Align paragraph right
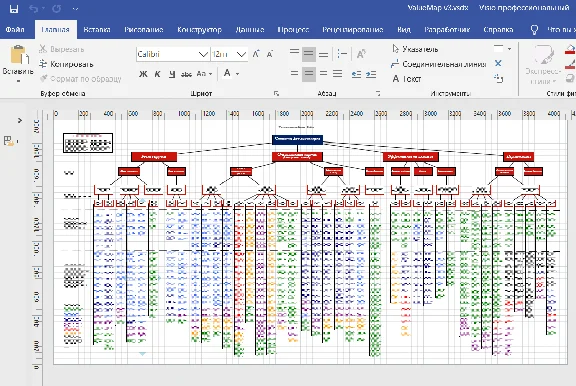The width and height of the screenshot is (576, 386). coord(323,74)
